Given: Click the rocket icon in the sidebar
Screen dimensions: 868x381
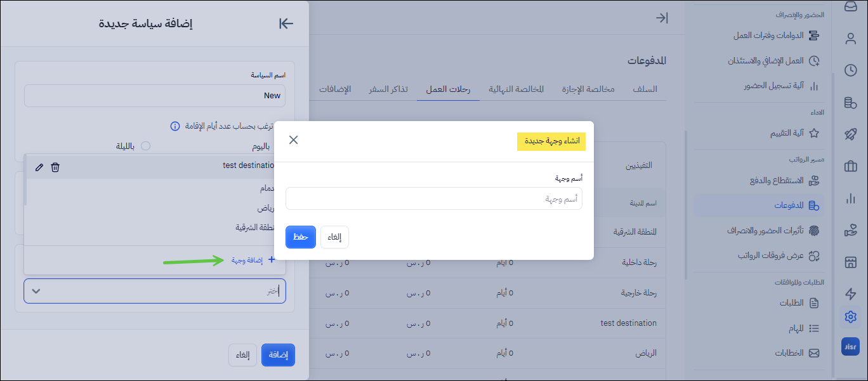Looking at the screenshot, I should [x=851, y=134].
